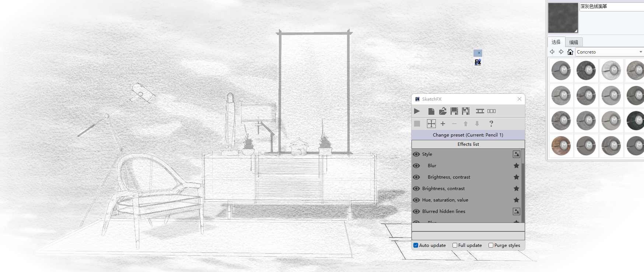Click the Effects list header button
Image resolution: width=644 pixels, height=272 pixels.
[468, 144]
